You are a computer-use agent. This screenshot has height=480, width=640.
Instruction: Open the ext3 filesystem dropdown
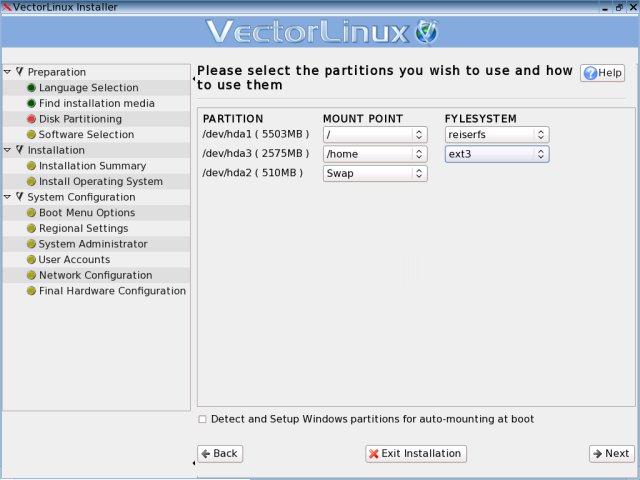point(497,154)
